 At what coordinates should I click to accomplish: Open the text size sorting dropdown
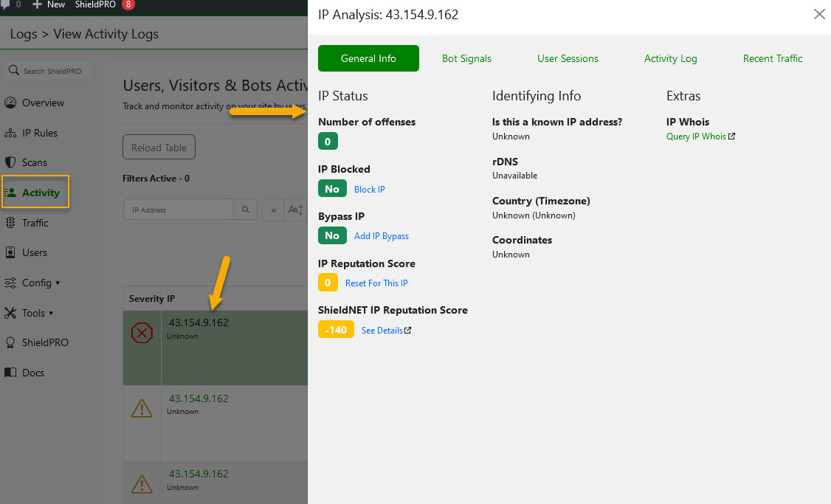pos(297,209)
